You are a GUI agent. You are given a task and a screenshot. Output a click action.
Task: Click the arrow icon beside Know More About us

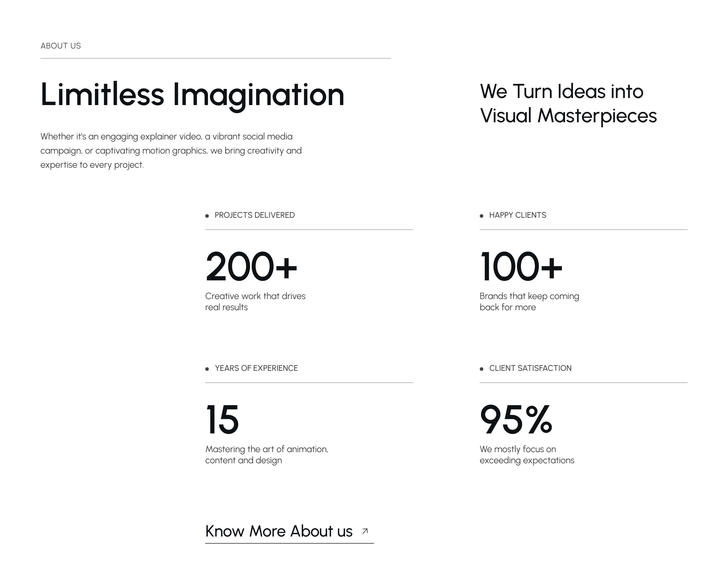(364, 530)
